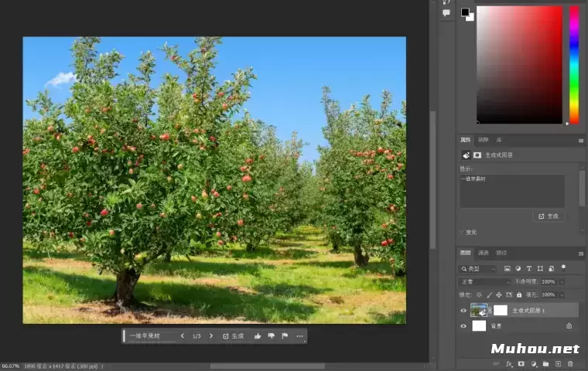The width and height of the screenshot is (588, 371).
Task: Toggle lock position move icon
Action: tap(499, 295)
